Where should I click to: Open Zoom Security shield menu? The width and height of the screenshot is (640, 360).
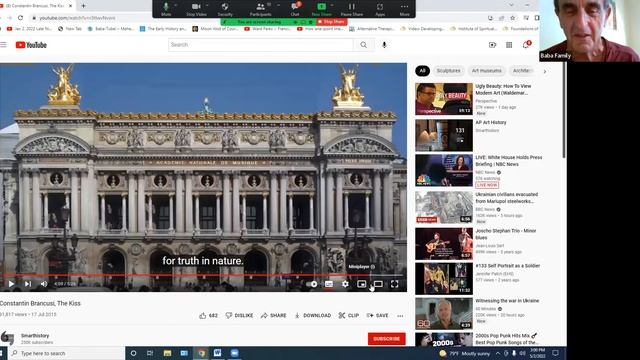click(x=225, y=9)
